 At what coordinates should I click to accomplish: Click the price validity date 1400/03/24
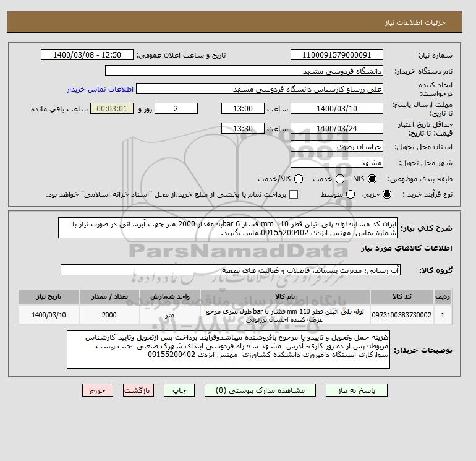click(x=337, y=128)
